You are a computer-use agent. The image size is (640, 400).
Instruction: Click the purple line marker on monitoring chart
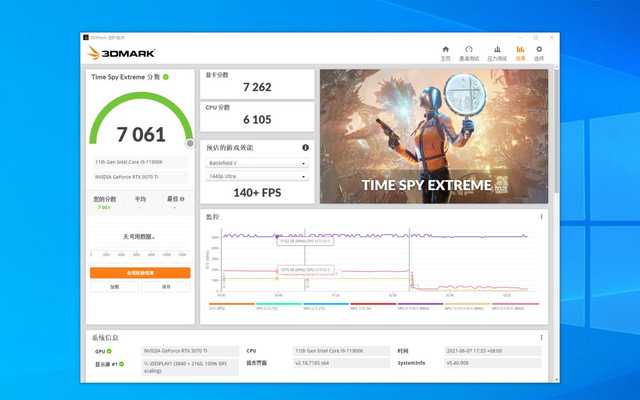click(x=277, y=236)
